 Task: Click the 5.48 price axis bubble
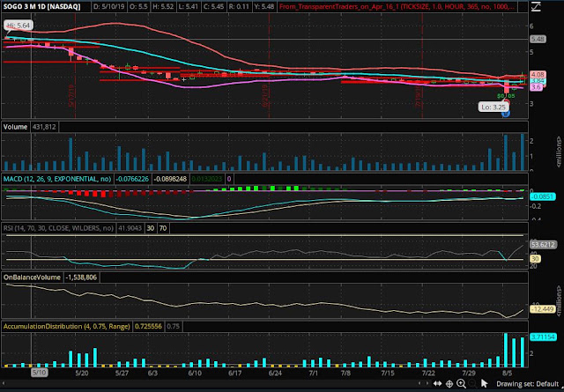pos(538,39)
